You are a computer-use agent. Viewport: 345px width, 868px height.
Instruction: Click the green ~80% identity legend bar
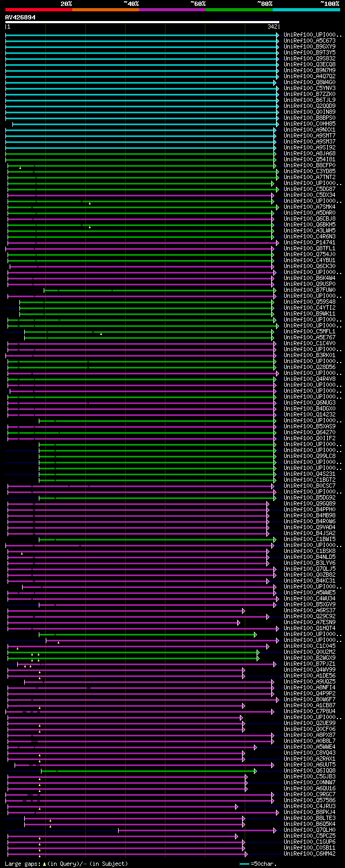[x=239, y=9]
